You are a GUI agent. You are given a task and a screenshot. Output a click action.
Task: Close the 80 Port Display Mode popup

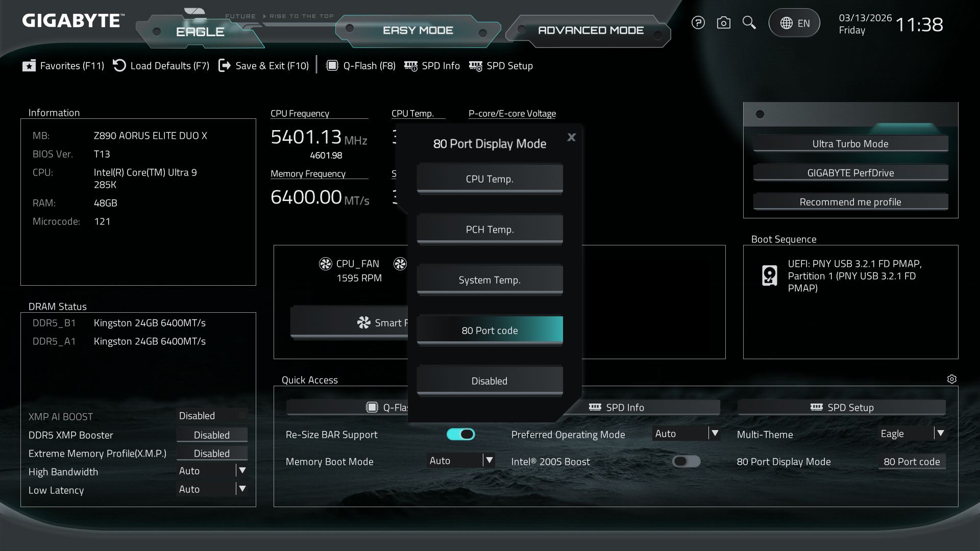pyautogui.click(x=571, y=137)
